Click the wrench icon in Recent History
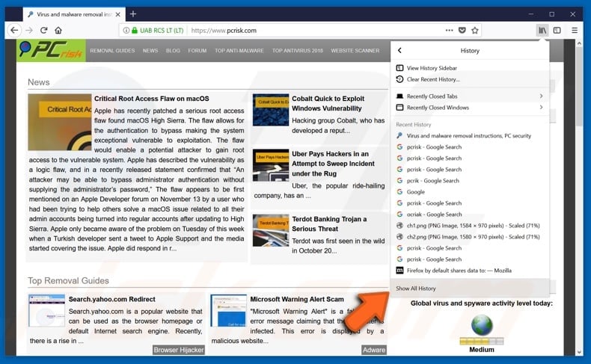The height and width of the screenshot is (364, 591). pos(399,135)
